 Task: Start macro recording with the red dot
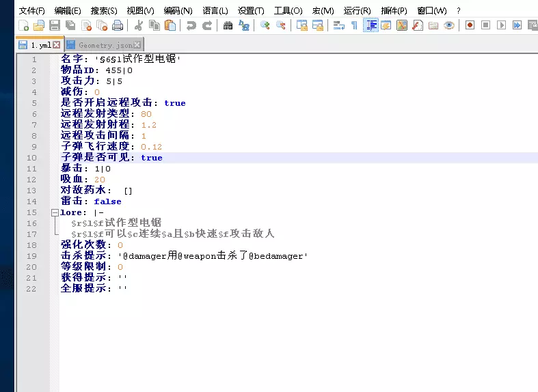coord(470,25)
